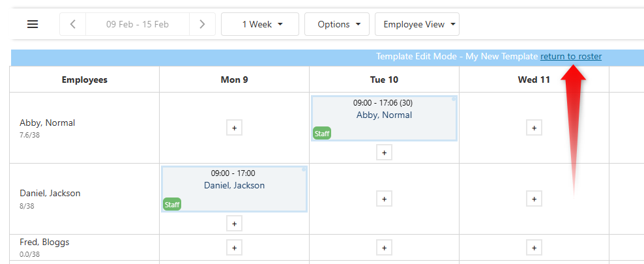Add shift below Daniel's Mon 9 shift

click(234, 223)
